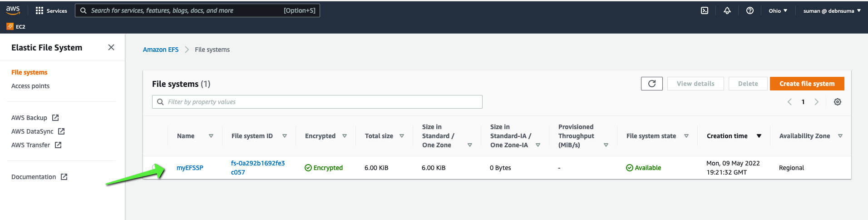
Task: Open Access points in the side navigation
Action: (30, 86)
